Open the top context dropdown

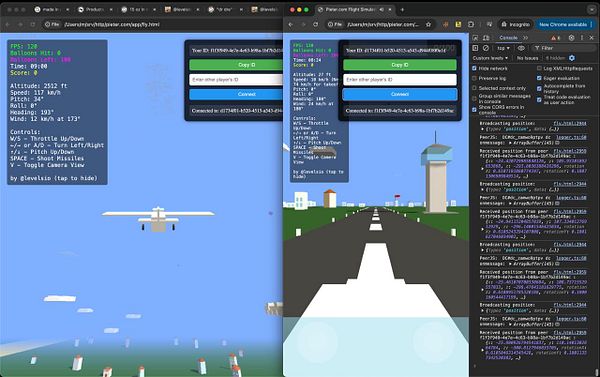(504, 48)
